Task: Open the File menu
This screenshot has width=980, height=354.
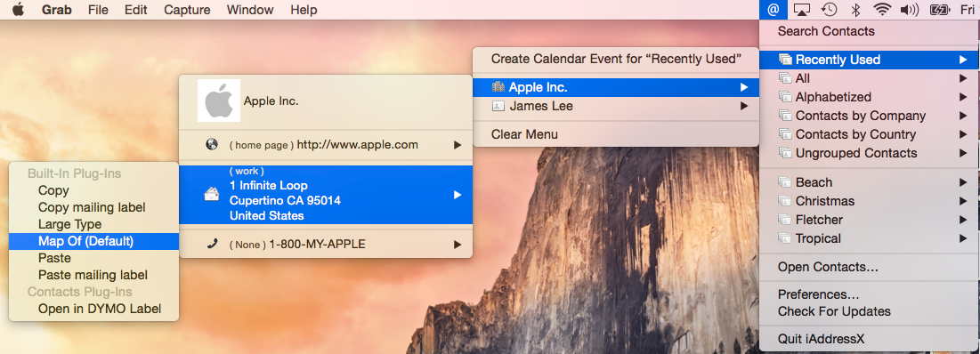Action: 98,10
